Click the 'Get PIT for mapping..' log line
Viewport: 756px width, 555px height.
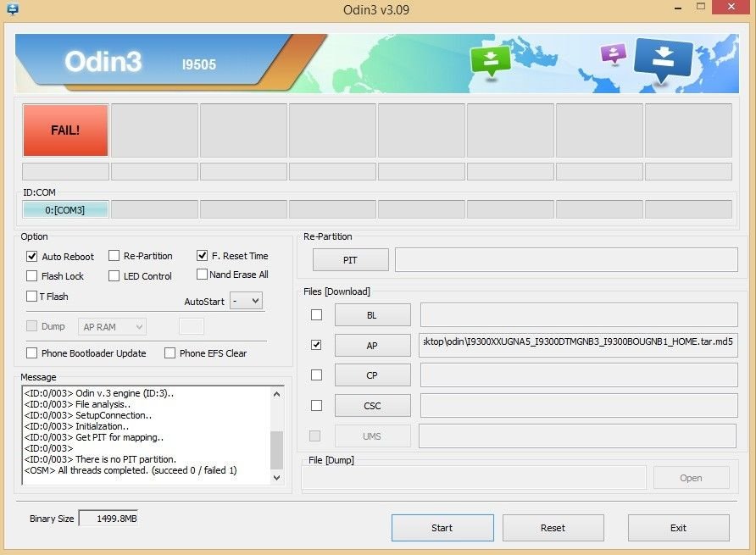tap(94, 437)
